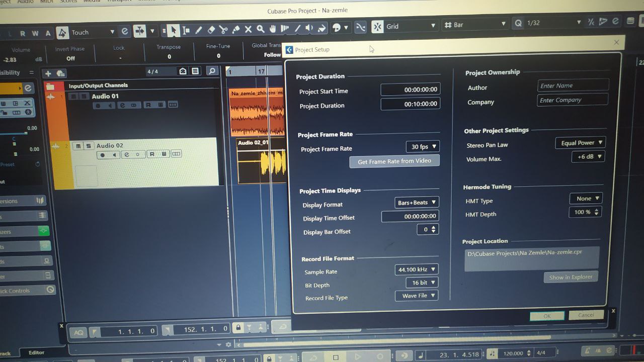The height and width of the screenshot is (362, 644).
Task: Click the Author name field
Action: (x=573, y=85)
